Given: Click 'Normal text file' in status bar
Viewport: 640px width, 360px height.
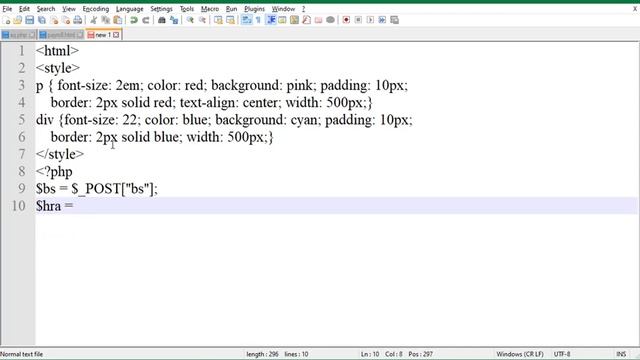Looking at the screenshot, I should pos(22,354).
